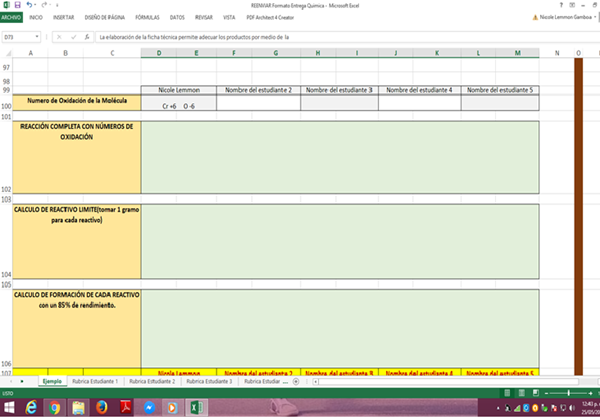Open the Excel Help question mark icon

(x=561, y=5)
